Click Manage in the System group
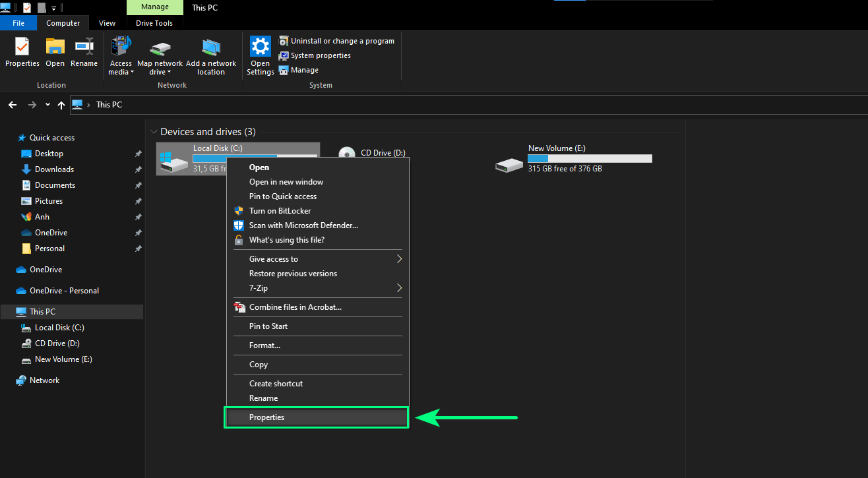The height and width of the screenshot is (478, 868). point(304,70)
